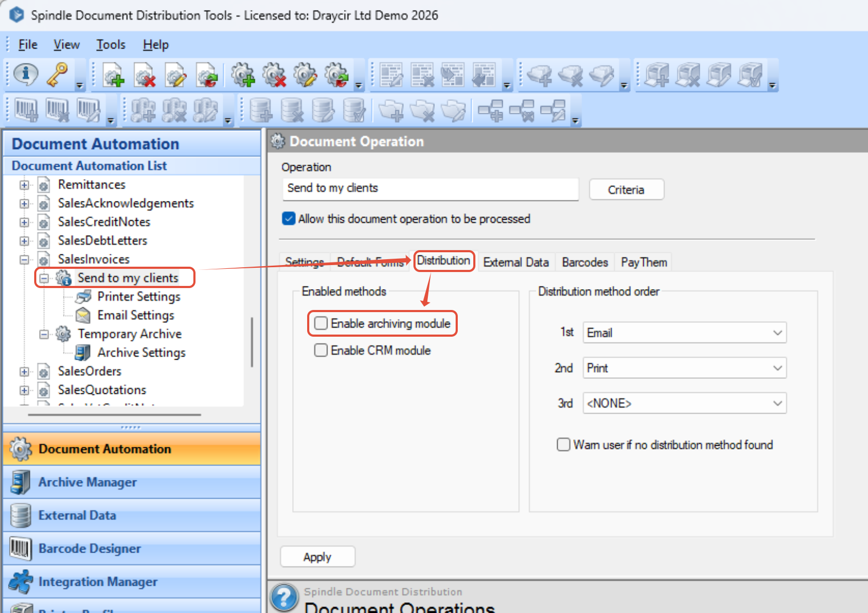Collapse the Temporary Archive tree node

pyautogui.click(x=44, y=335)
